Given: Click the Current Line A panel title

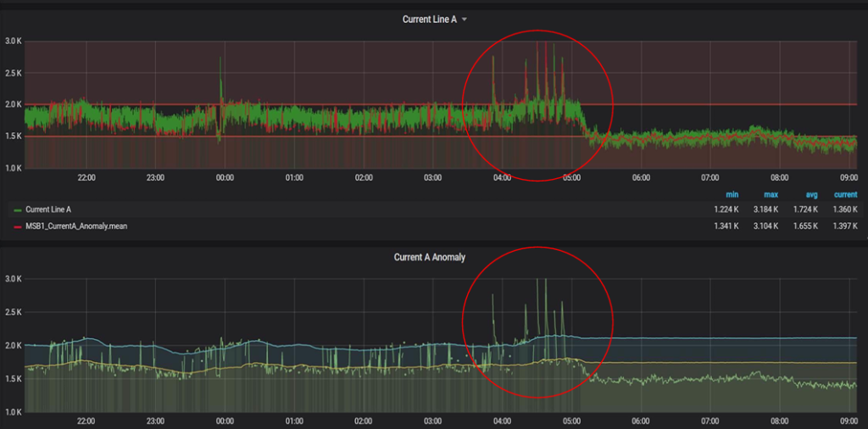Looking at the screenshot, I should click(x=429, y=19).
